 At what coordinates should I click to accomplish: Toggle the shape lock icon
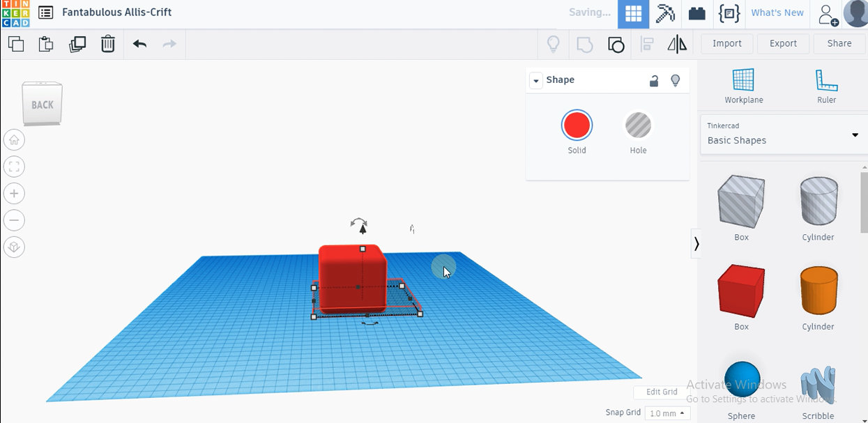click(654, 81)
